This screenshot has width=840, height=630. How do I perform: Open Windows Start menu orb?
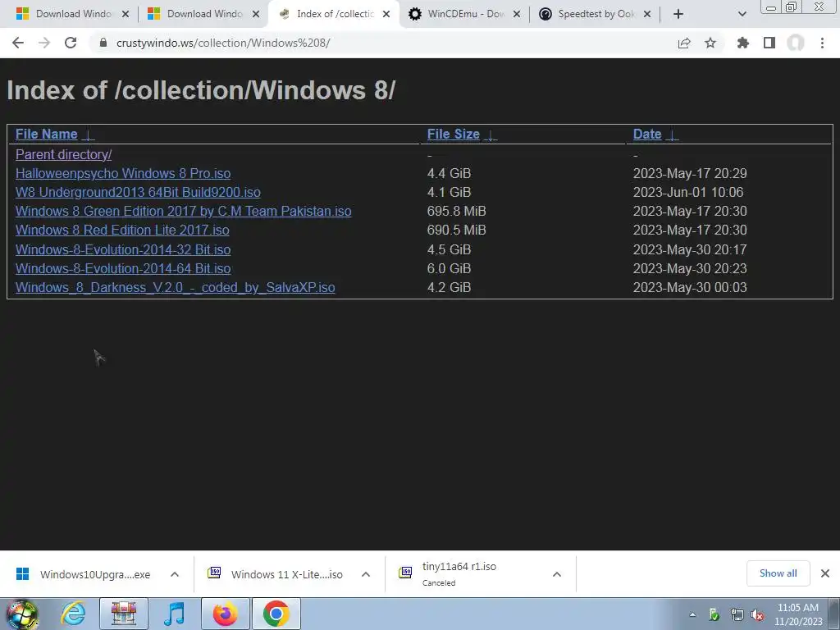click(21, 614)
